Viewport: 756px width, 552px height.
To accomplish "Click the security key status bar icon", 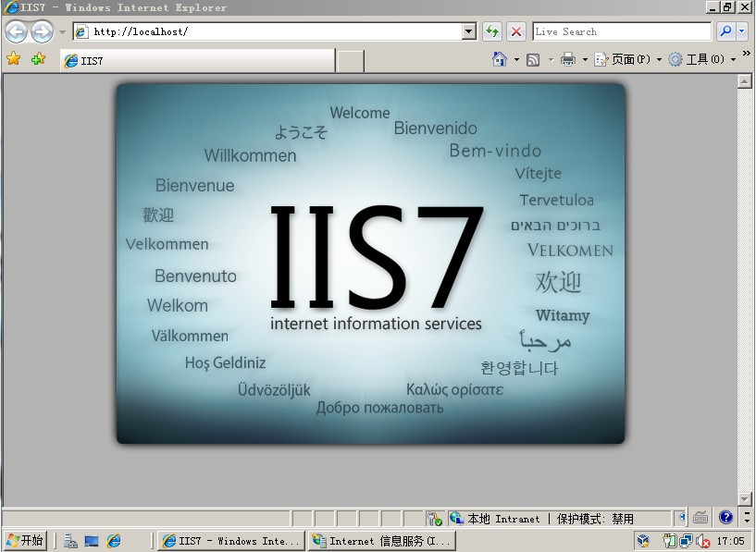I will (434, 519).
